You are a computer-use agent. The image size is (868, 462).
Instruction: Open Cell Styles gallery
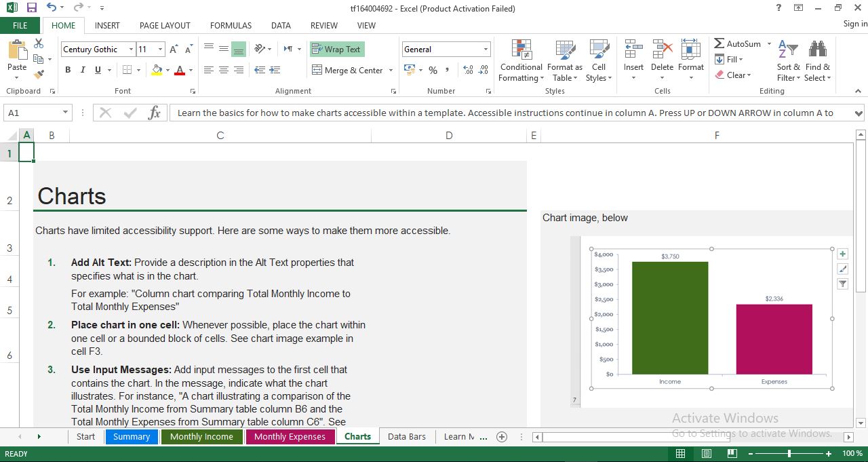tap(599, 61)
